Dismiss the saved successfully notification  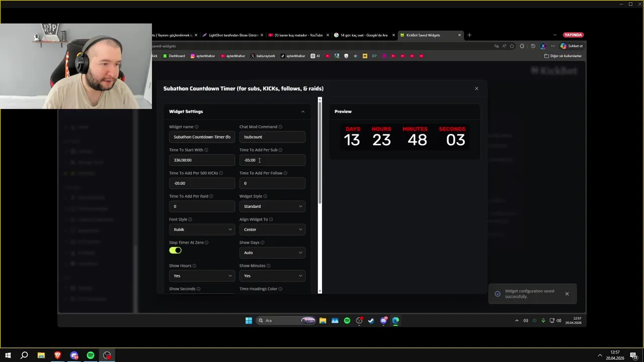tap(567, 294)
